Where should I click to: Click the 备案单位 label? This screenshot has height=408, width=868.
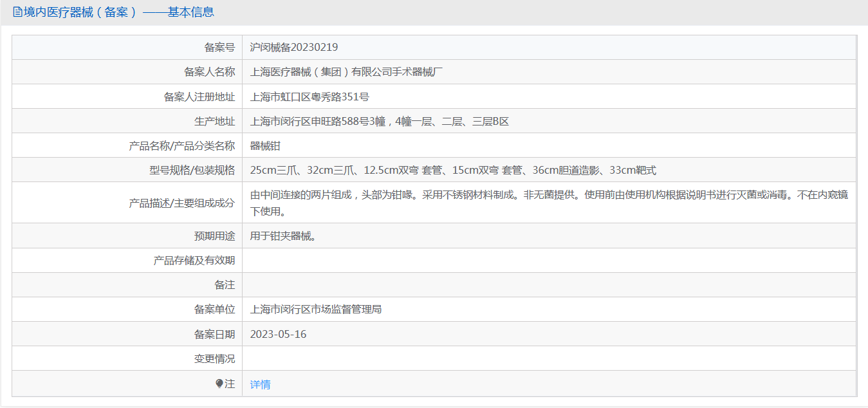coord(214,309)
